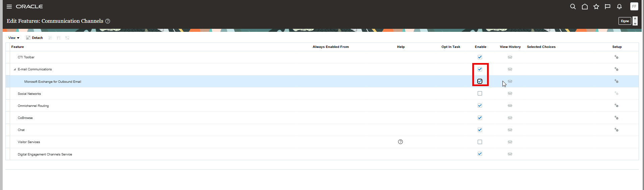Open the View dropdown menu
This screenshot has width=644, height=190.
tap(14, 38)
